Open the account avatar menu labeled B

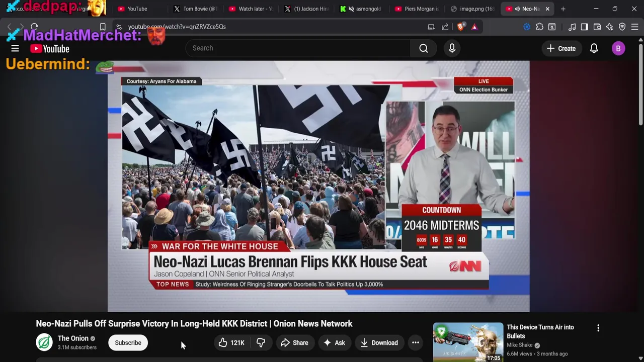pos(618,48)
